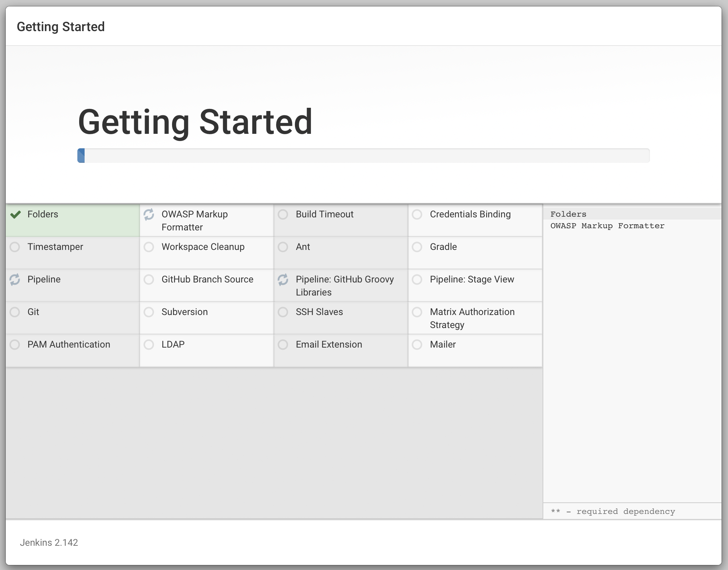This screenshot has height=570, width=728.
Task: Click the pending circle next to Timestamper
Action: (15, 247)
